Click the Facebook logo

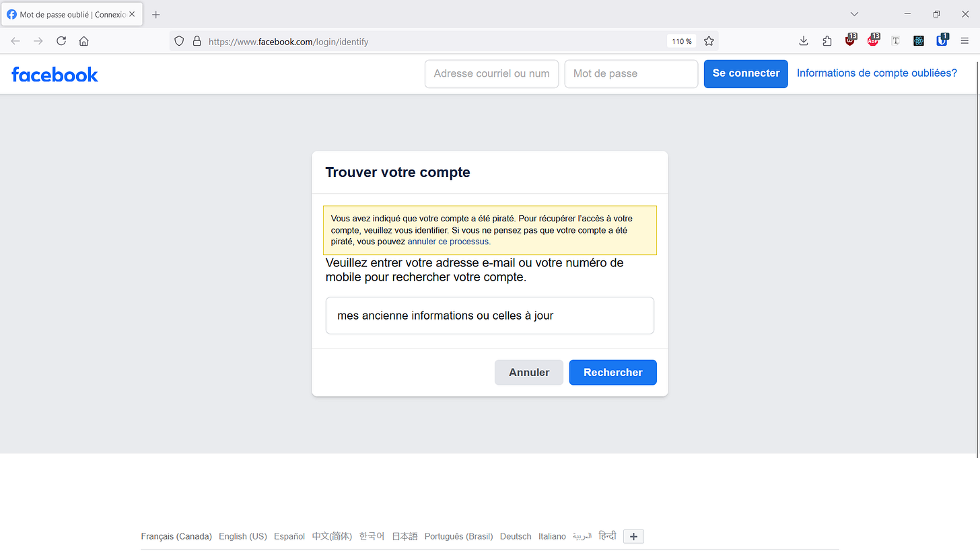click(x=55, y=74)
